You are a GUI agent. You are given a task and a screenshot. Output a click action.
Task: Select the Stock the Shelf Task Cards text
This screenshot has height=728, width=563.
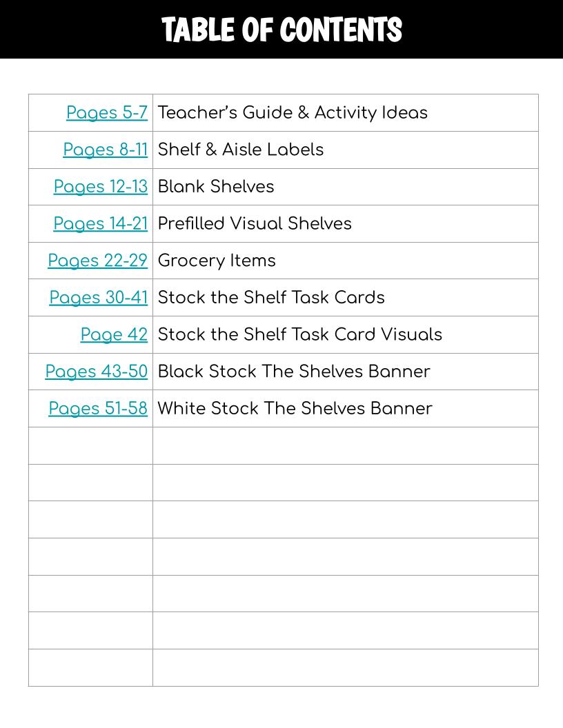[x=271, y=298]
